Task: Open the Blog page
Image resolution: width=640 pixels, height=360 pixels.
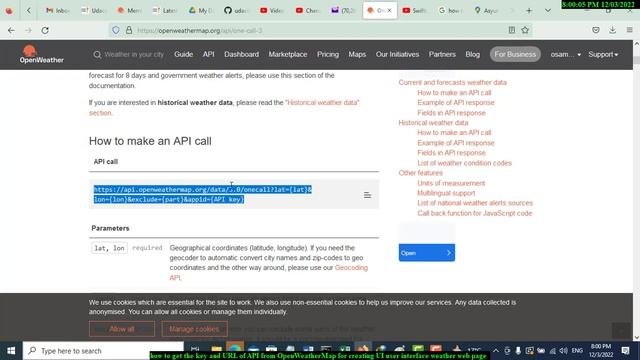Action: pyautogui.click(x=473, y=54)
